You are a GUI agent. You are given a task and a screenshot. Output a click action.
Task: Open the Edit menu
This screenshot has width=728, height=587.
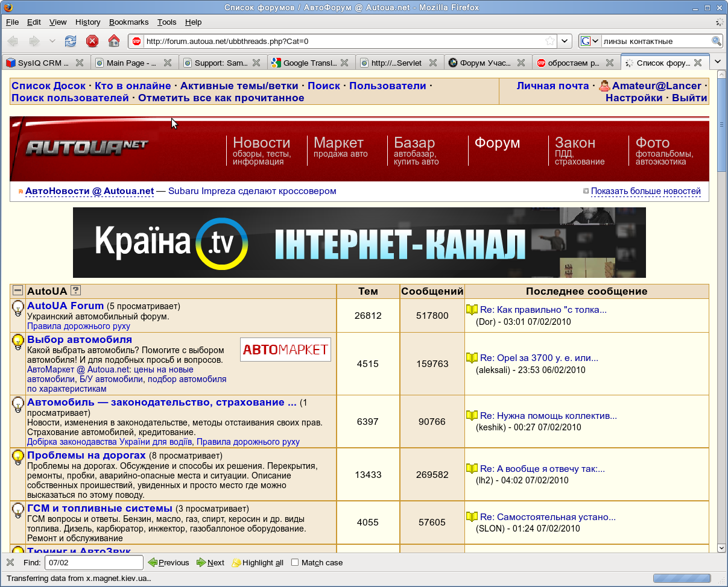(34, 22)
